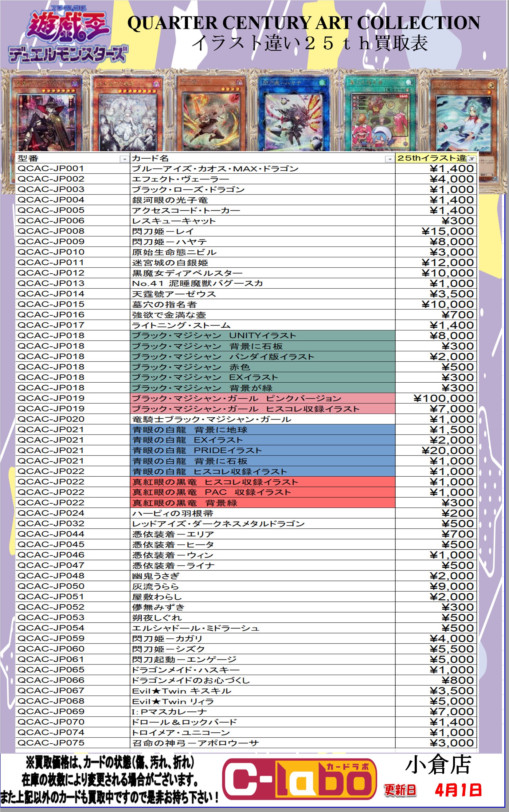Click the ¥9,000 price cell
This screenshot has width=509, height=812.
click(x=436, y=586)
